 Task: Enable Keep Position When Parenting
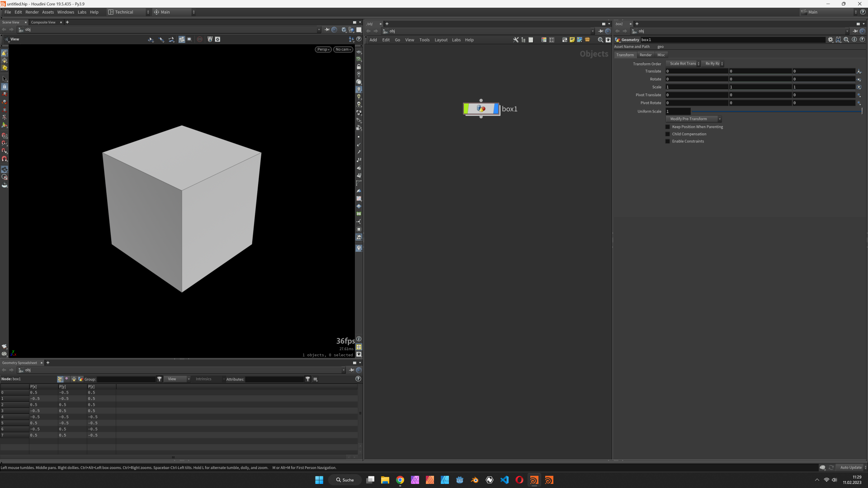pyautogui.click(x=668, y=127)
